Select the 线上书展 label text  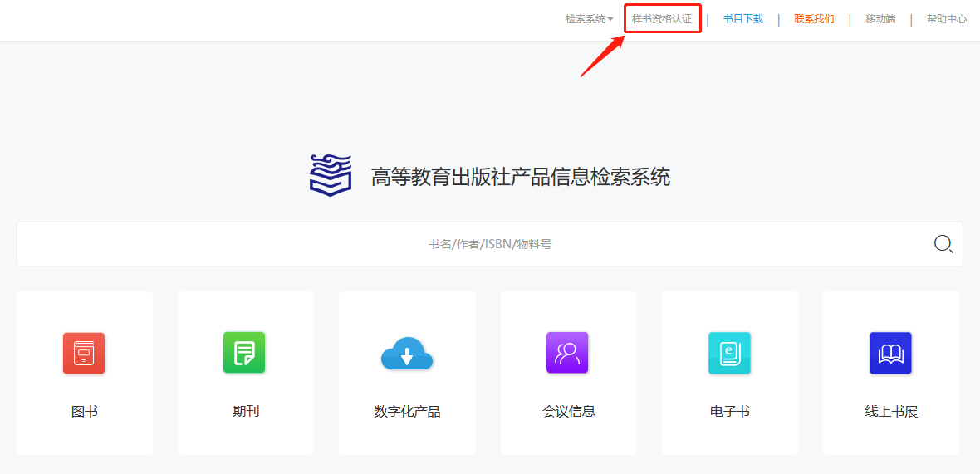(x=891, y=412)
